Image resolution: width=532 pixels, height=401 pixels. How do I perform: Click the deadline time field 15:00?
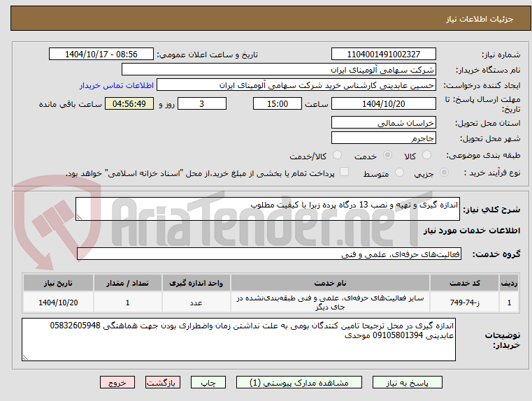coord(278,103)
